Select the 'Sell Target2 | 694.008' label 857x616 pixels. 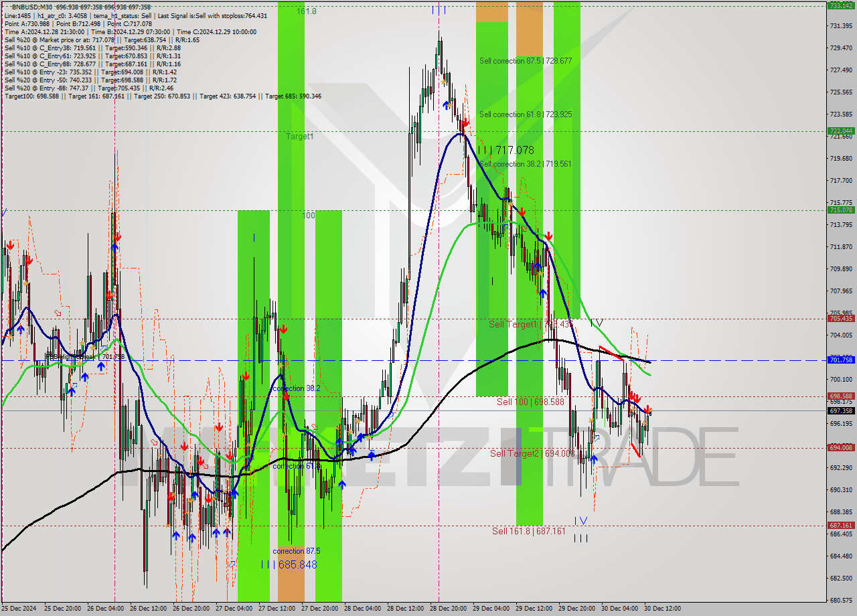tap(532, 453)
